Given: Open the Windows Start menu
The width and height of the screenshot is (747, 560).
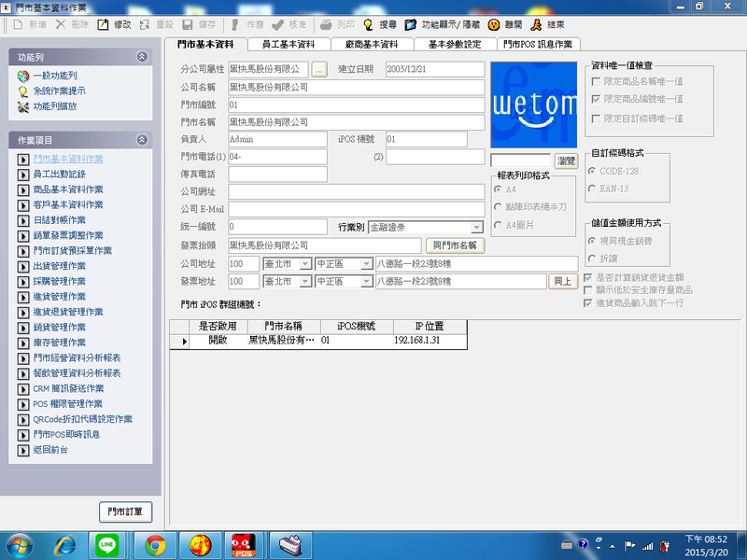Looking at the screenshot, I should click(19, 545).
